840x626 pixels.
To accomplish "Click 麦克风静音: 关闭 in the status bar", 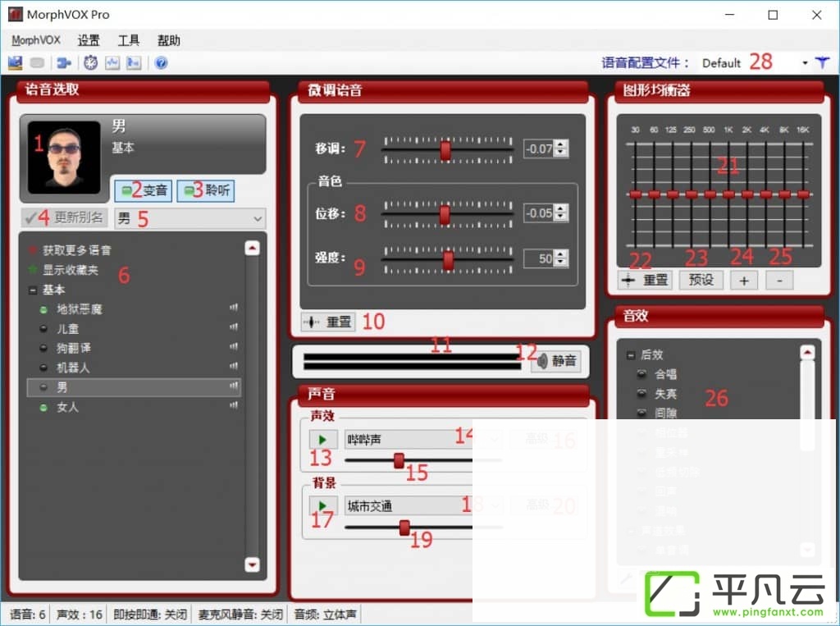I will (240, 615).
